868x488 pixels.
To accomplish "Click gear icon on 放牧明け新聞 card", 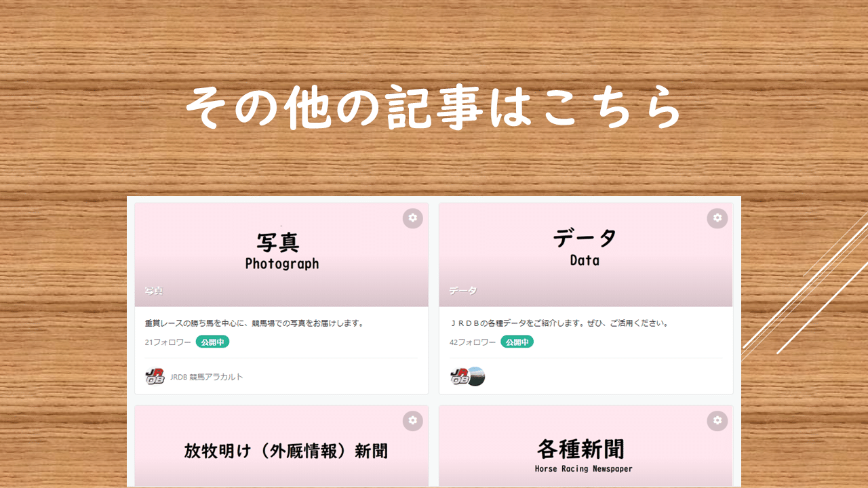I will point(413,421).
